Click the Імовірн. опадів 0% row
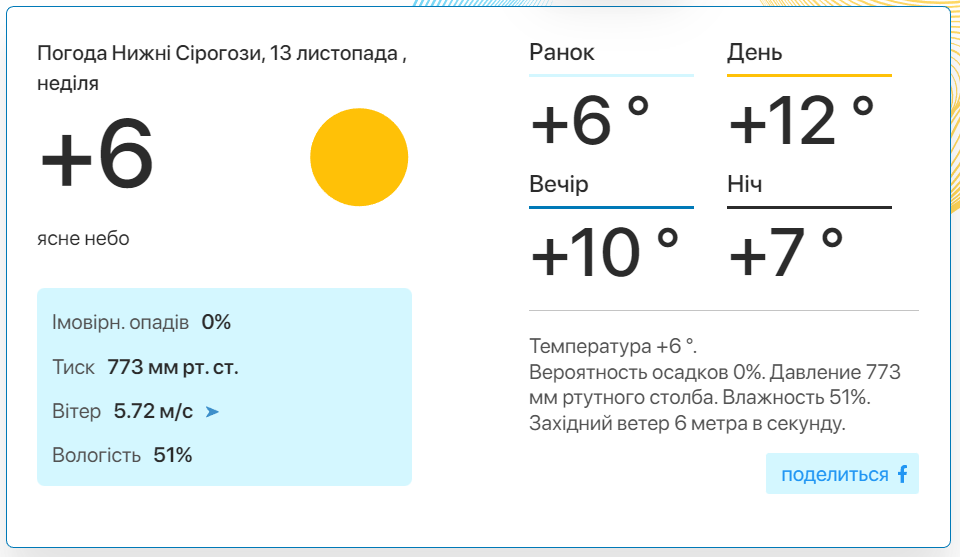 tap(141, 322)
